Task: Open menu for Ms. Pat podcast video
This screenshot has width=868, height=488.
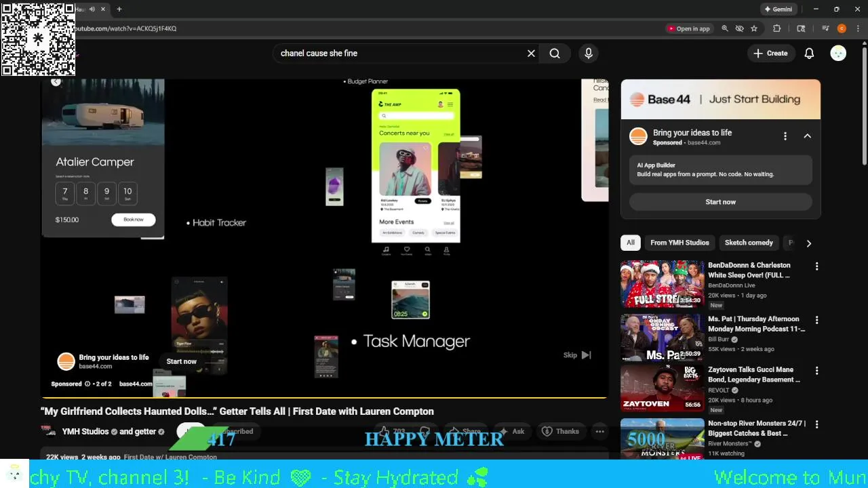Action: point(816,320)
